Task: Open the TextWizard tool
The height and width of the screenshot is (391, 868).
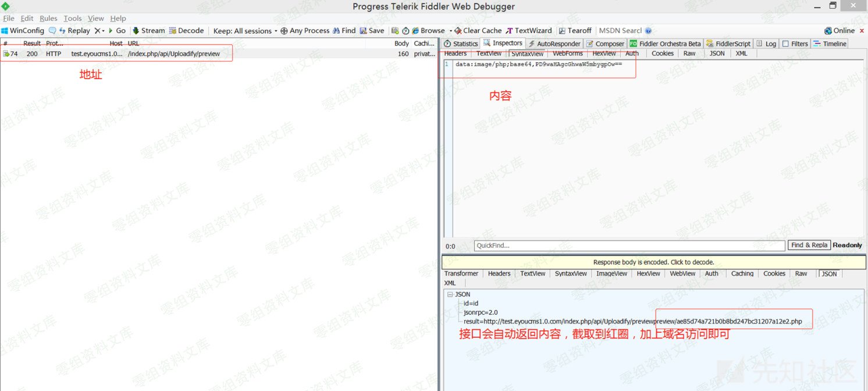Action: [x=529, y=31]
